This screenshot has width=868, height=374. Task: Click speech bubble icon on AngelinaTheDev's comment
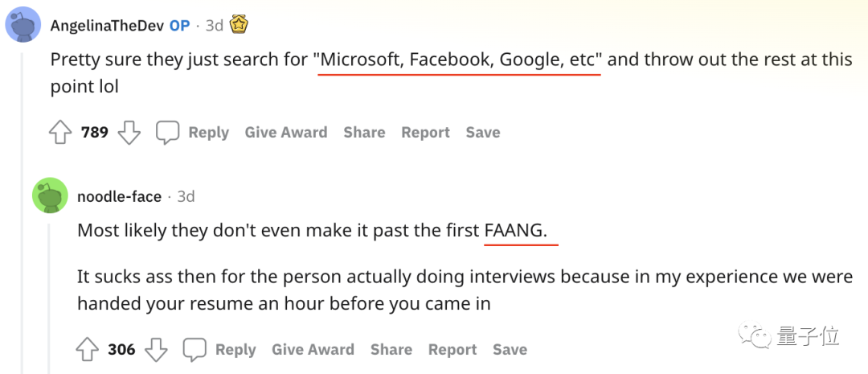coord(167,133)
